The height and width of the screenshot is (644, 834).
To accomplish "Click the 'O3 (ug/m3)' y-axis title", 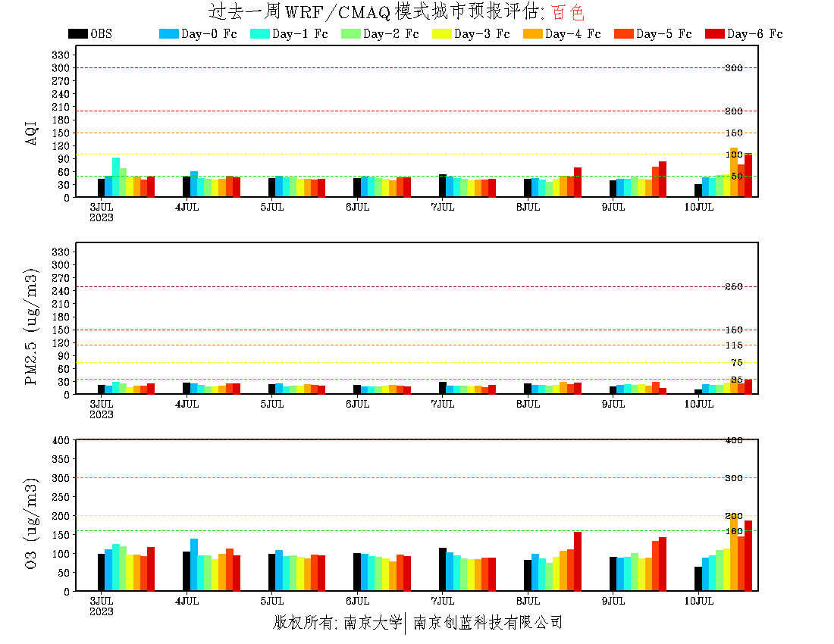I will [x=31, y=524].
